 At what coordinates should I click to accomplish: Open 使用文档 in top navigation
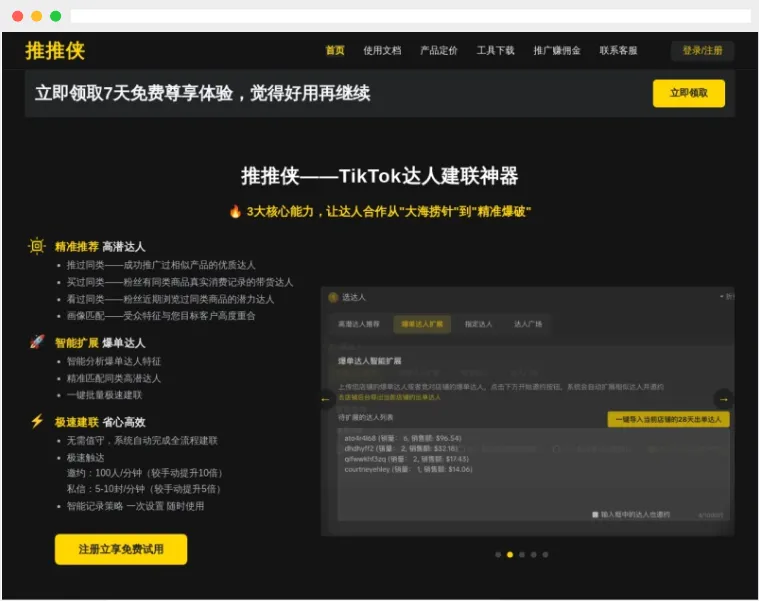(382, 50)
